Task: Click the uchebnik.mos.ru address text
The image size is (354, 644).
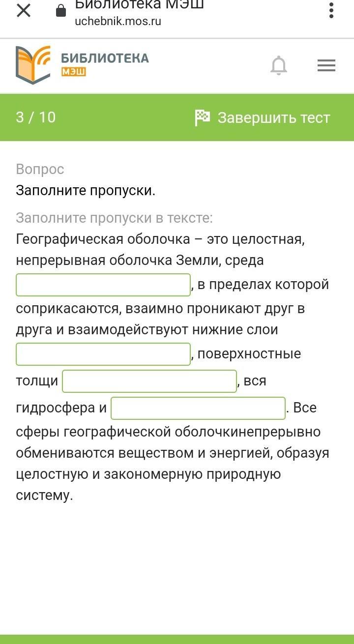Action: (x=118, y=22)
